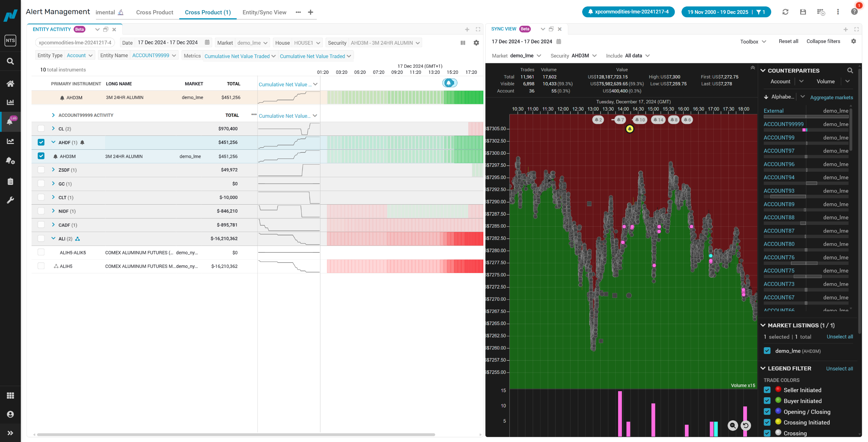Open Entity Activity settings gear
Screen dimensions: 868x442
476,43
